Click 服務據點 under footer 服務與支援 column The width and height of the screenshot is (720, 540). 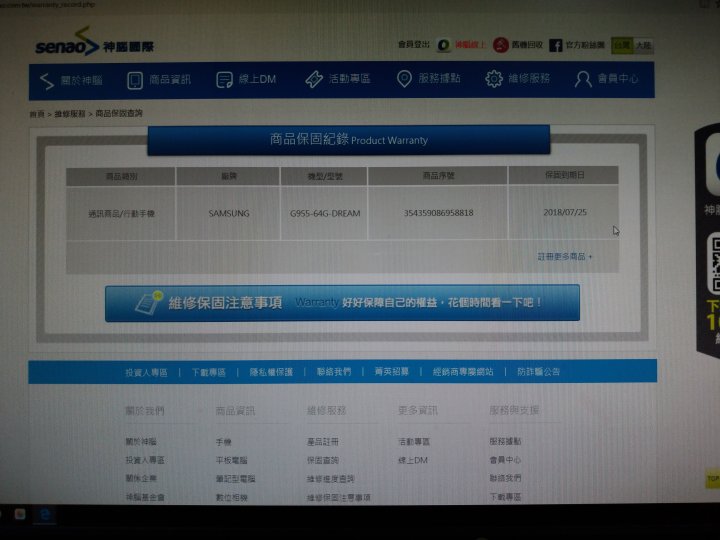pyautogui.click(x=505, y=441)
